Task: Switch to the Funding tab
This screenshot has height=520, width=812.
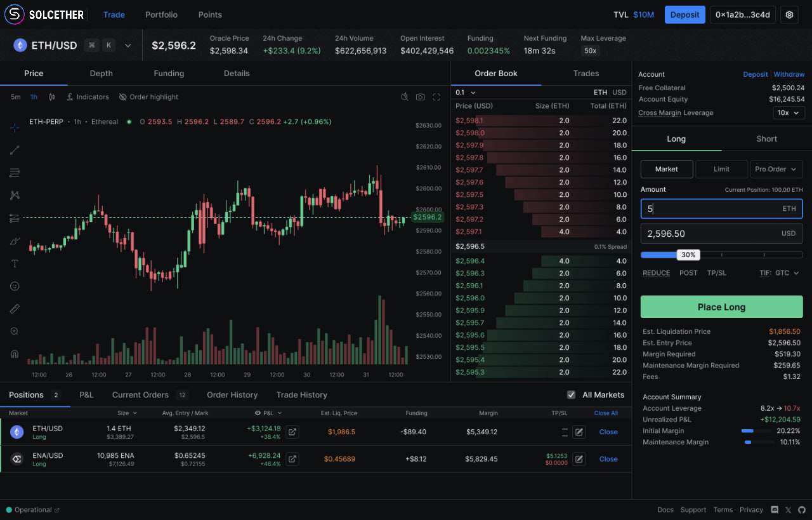Action: click(x=169, y=73)
